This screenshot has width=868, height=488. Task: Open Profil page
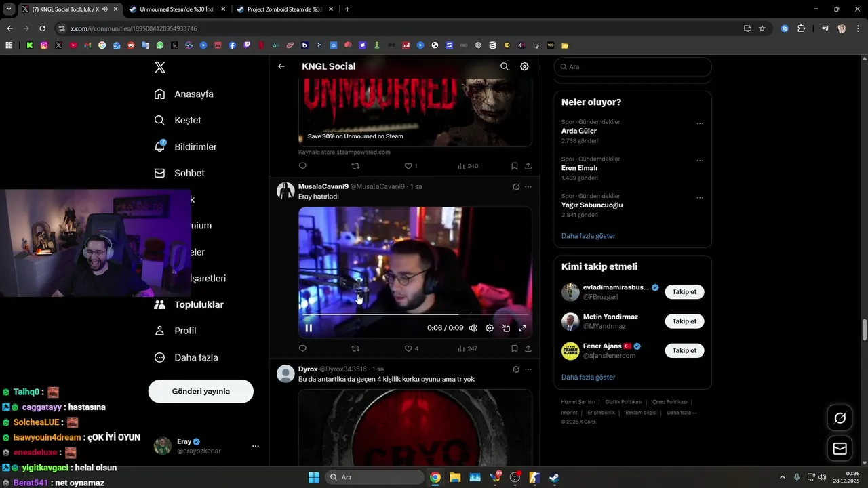click(175, 331)
